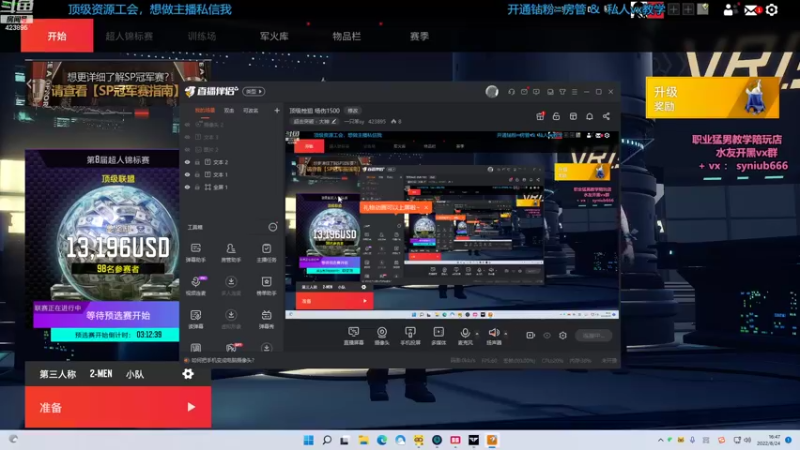Switch to the 训练场 tab

coord(202,36)
